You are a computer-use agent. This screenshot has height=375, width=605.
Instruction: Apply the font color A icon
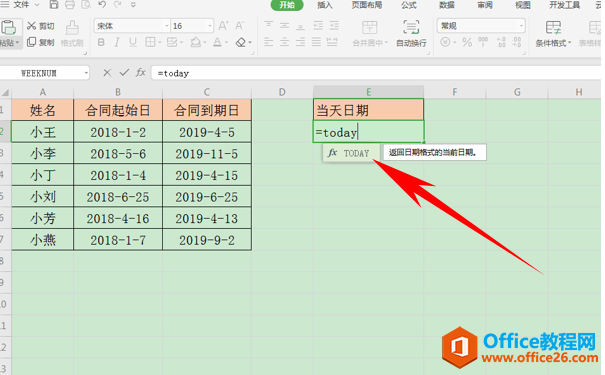[217, 42]
